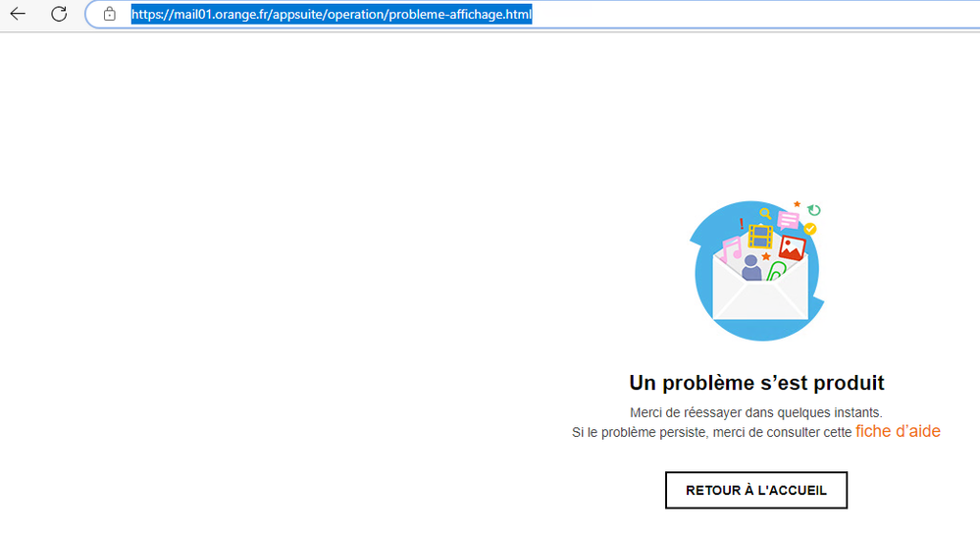Click the browser back arrow
The height and width of the screenshot is (537, 980).
(x=18, y=14)
